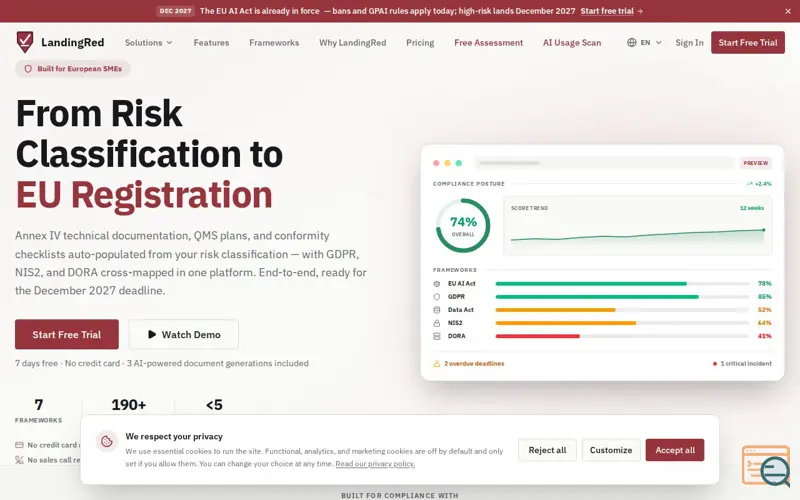Open the AI scan widget icon
Viewport: 800px width, 500px height.
766,466
